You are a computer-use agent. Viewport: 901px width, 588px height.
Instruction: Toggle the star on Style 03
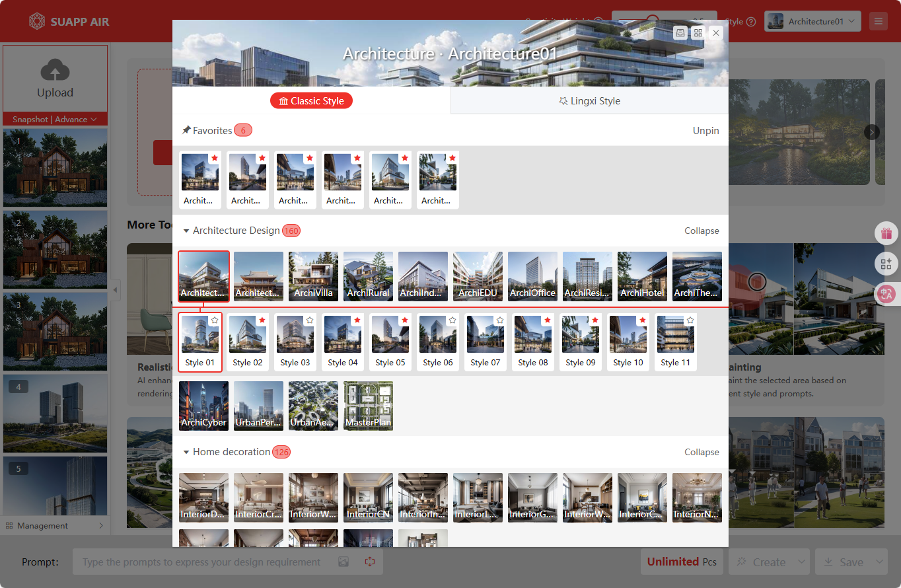(x=309, y=320)
